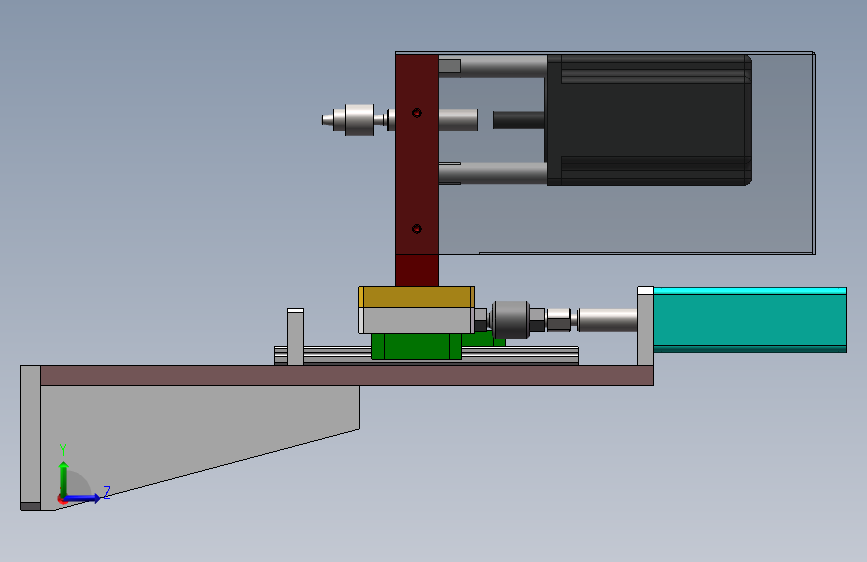Select the gray slider block beneath the yellow block

pos(416,320)
